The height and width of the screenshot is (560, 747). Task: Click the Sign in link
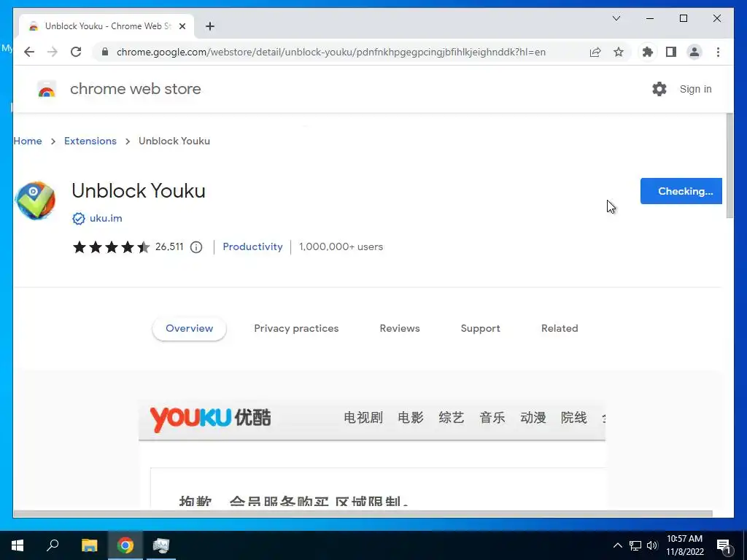pos(695,89)
